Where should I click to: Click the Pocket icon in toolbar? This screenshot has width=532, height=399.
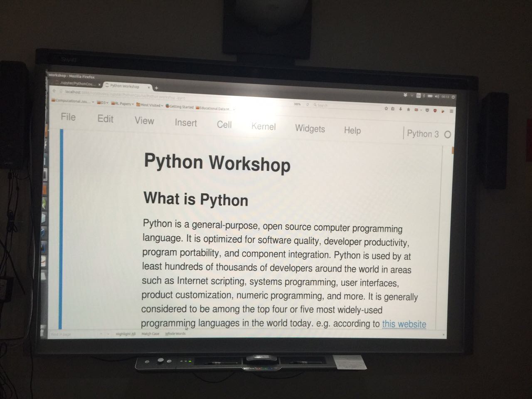(427, 110)
